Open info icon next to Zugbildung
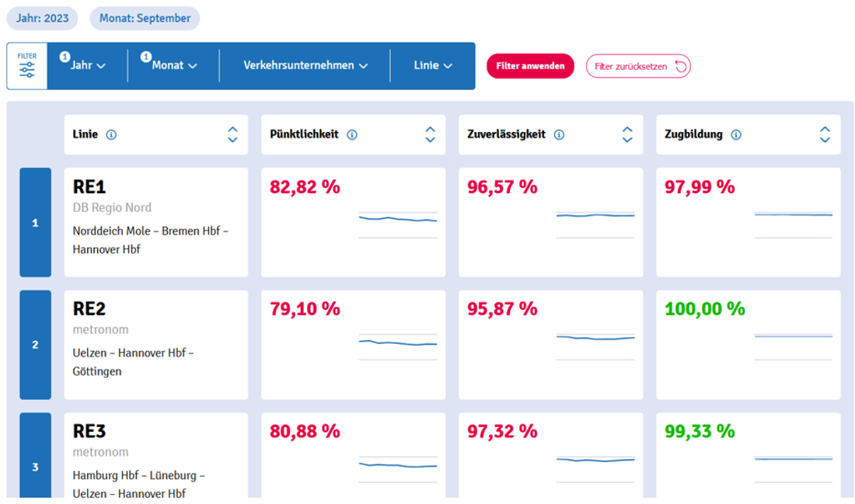 coord(736,134)
